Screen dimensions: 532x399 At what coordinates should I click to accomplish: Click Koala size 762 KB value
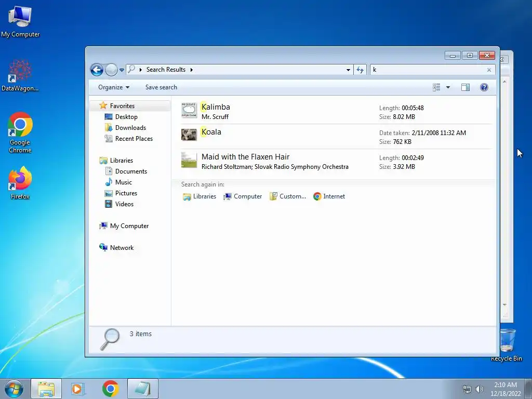point(402,142)
